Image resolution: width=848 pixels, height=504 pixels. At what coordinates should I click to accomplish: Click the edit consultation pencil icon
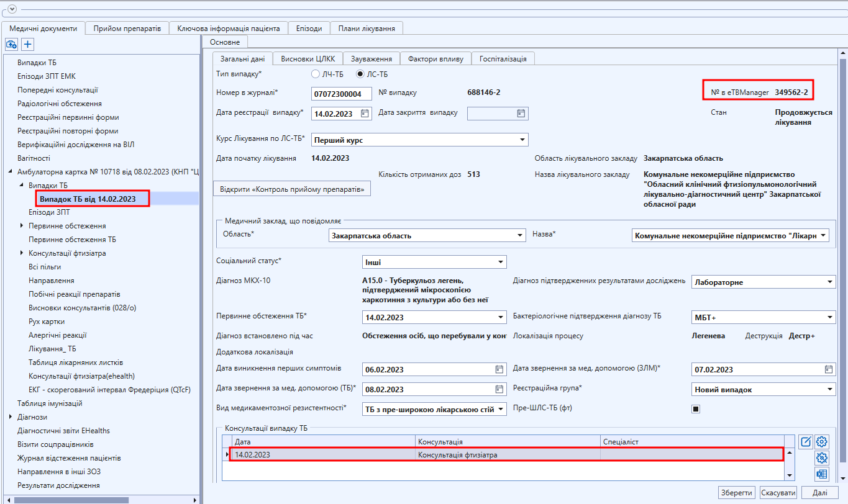coord(806,442)
